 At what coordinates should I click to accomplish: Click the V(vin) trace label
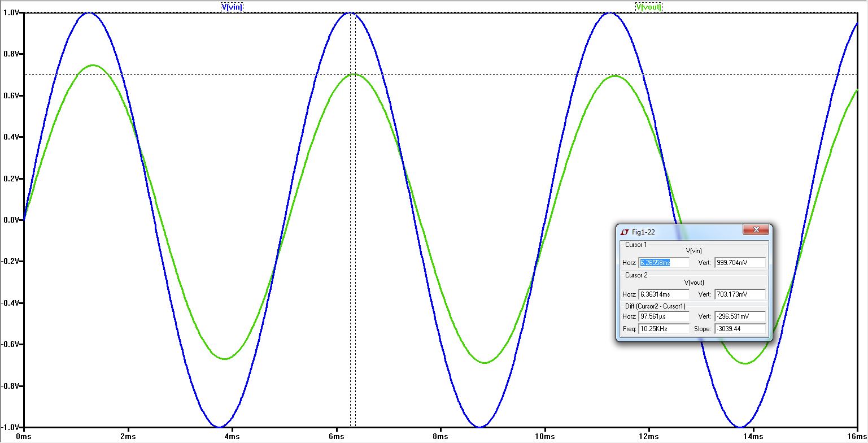(x=232, y=7)
